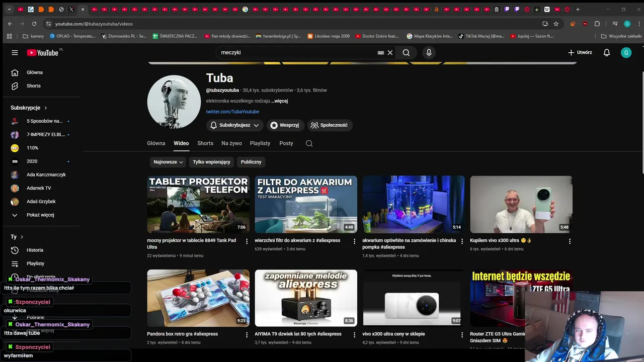The height and width of the screenshot is (362, 644).
Task: Open Filtr do akwarium video thumbnail
Action: tap(306, 204)
